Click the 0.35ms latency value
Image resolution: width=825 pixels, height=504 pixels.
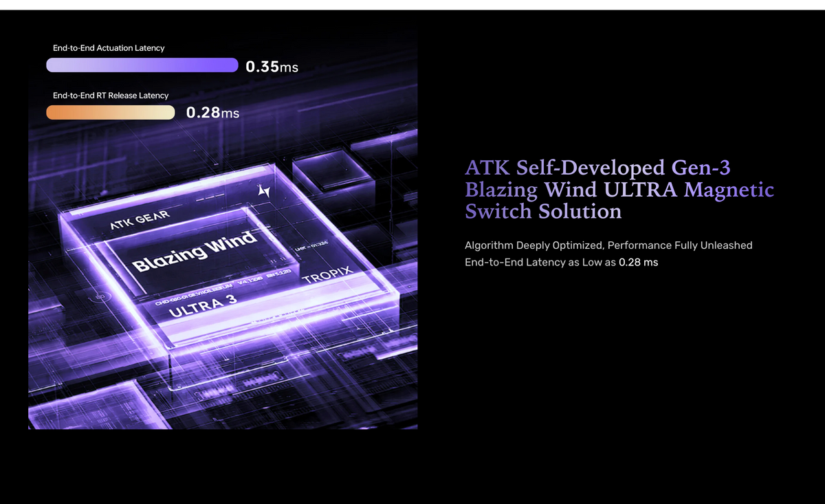tap(272, 67)
